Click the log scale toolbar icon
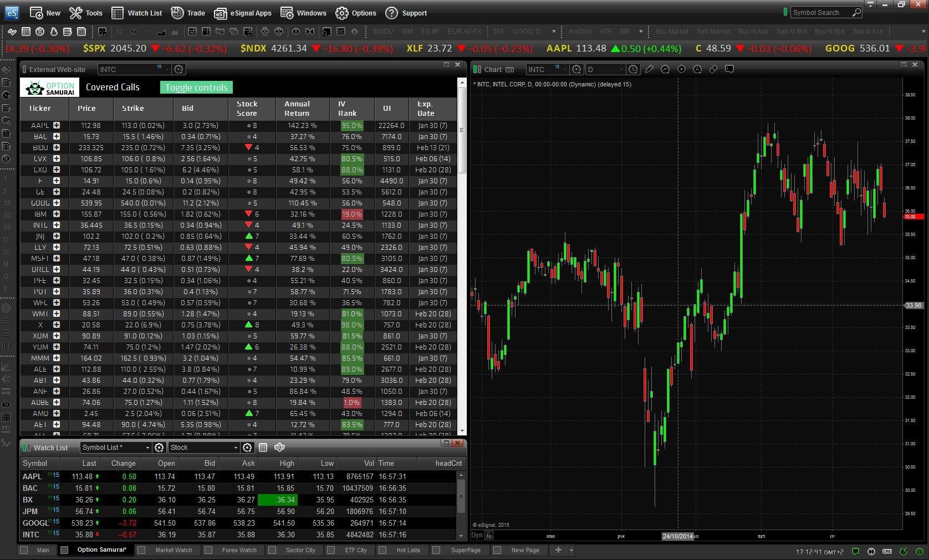The height and width of the screenshot is (560, 929). [220, 32]
